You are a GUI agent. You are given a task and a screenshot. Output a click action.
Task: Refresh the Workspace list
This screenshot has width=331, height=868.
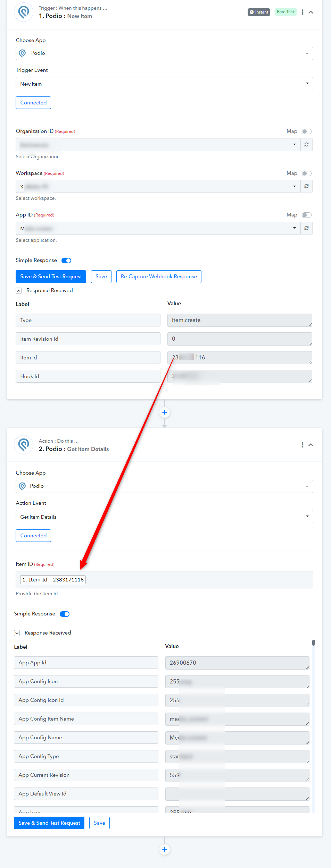coord(306,186)
